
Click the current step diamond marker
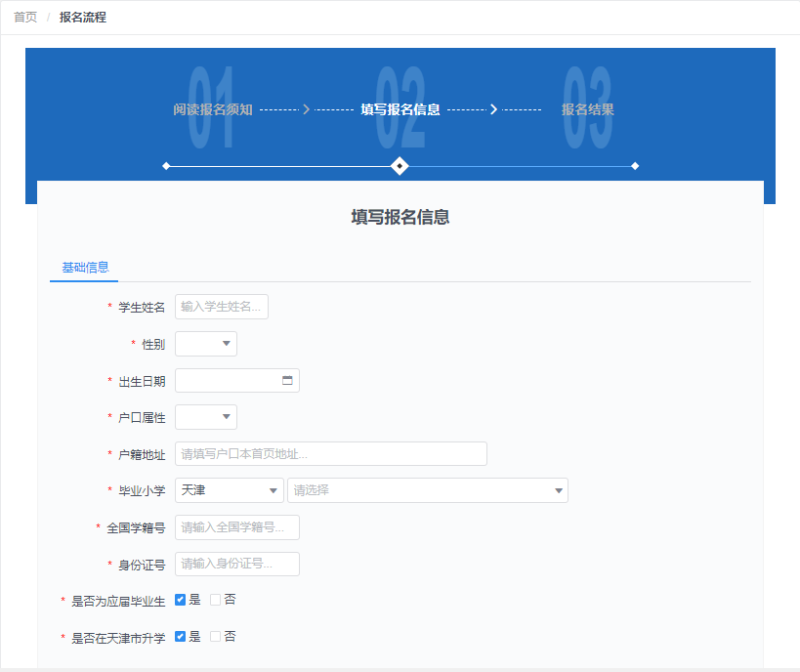coord(399,166)
